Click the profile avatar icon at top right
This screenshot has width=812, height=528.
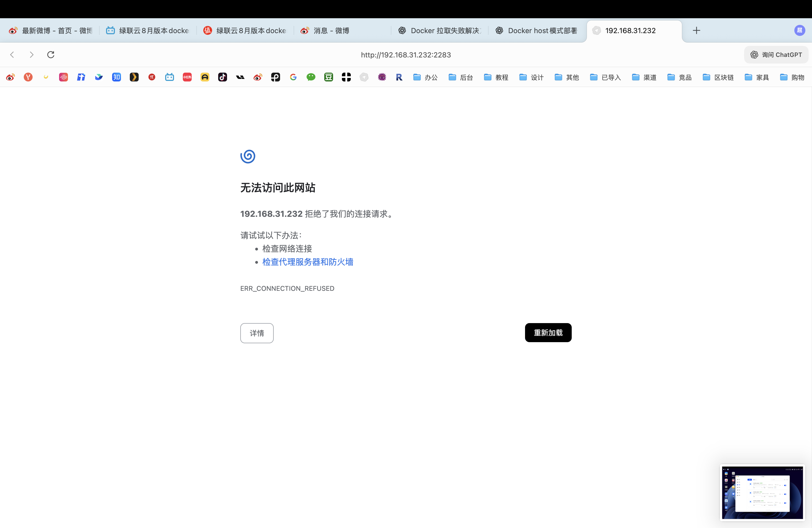pyautogui.click(x=799, y=30)
